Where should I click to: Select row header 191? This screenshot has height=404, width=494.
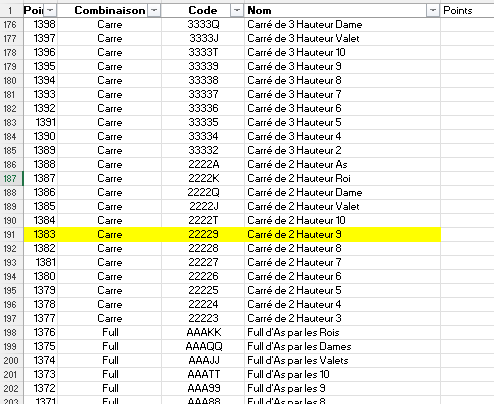(11, 235)
